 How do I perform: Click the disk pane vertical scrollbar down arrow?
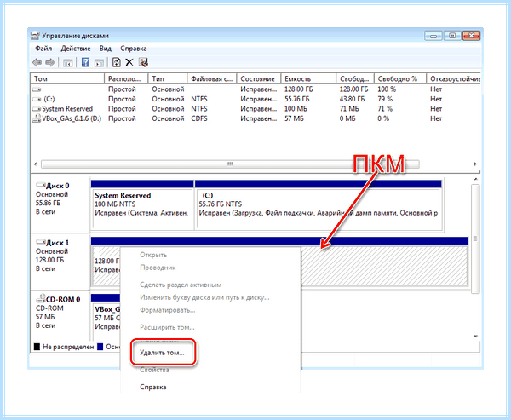point(475,336)
